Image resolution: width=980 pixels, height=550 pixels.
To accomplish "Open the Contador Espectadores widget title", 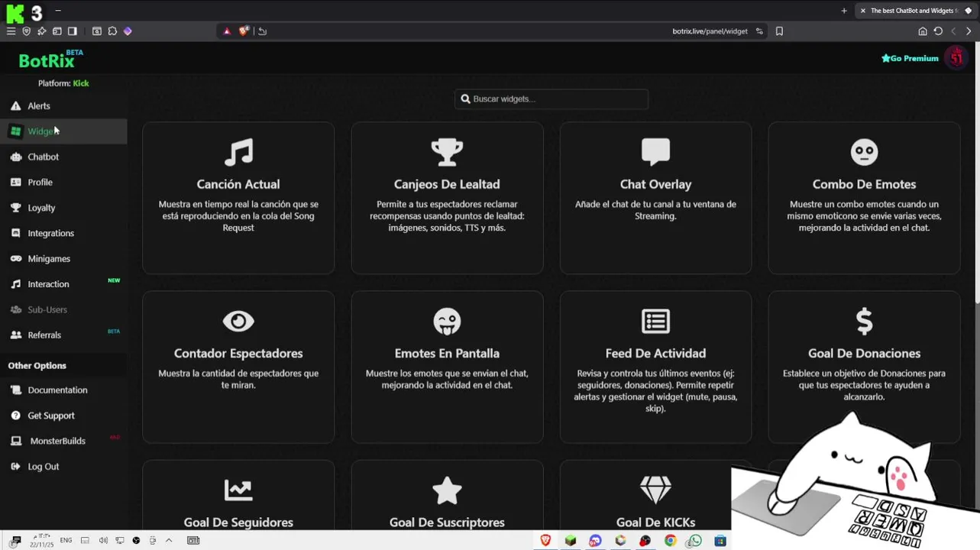I will 238,354.
